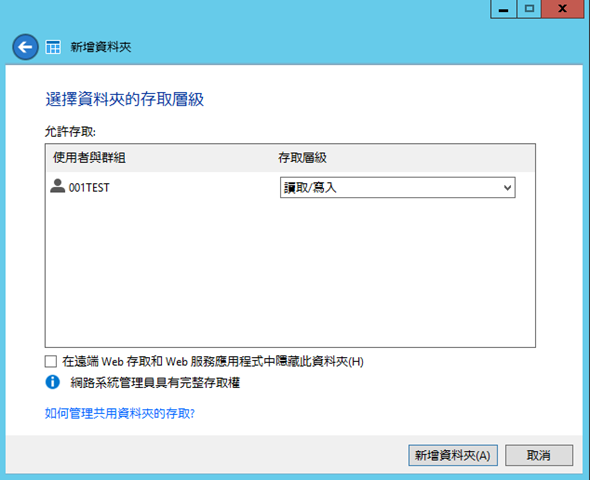The width and height of the screenshot is (590, 480).
Task: Click the user icon next to 001TEST
Action: [58, 186]
